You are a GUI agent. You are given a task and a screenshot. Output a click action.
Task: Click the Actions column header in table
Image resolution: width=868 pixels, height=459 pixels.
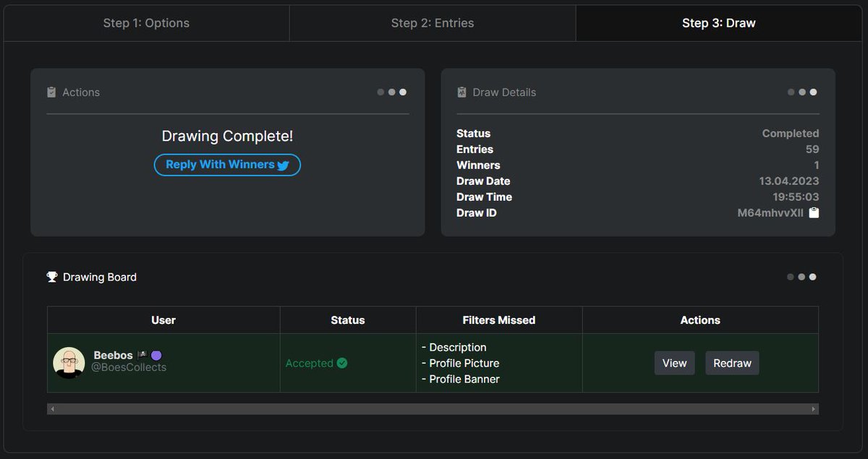click(x=700, y=319)
